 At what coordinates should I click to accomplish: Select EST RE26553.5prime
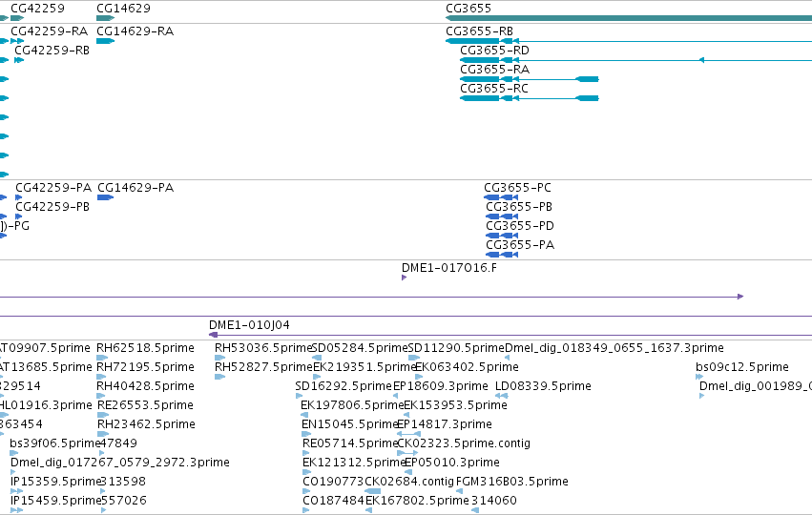point(145,405)
